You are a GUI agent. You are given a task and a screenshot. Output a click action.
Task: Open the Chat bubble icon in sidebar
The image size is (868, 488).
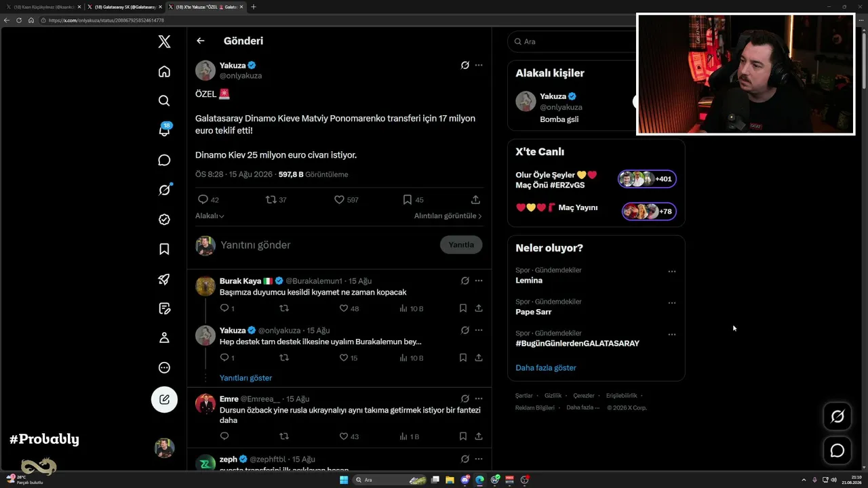(x=164, y=160)
